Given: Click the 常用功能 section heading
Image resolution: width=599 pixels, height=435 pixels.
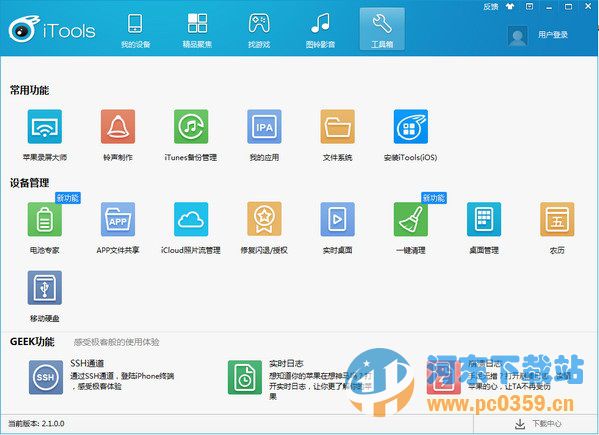Looking at the screenshot, I should [x=29, y=91].
